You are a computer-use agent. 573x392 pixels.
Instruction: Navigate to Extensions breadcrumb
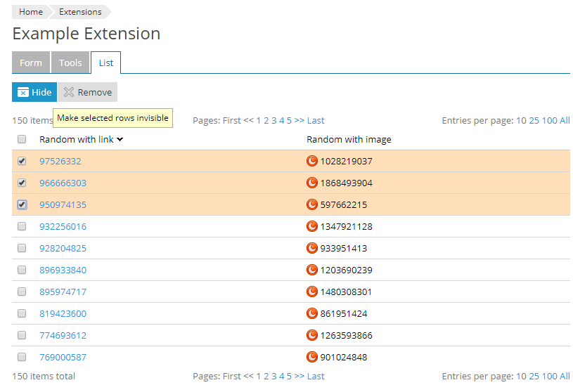(80, 12)
